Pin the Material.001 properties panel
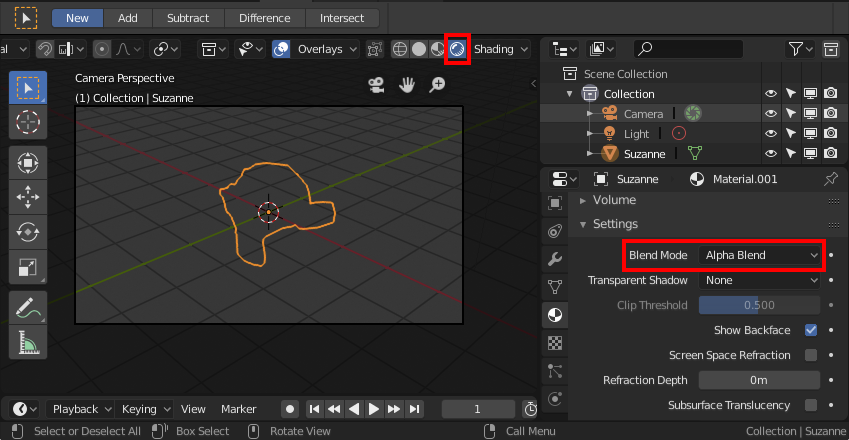 click(x=831, y=179)
